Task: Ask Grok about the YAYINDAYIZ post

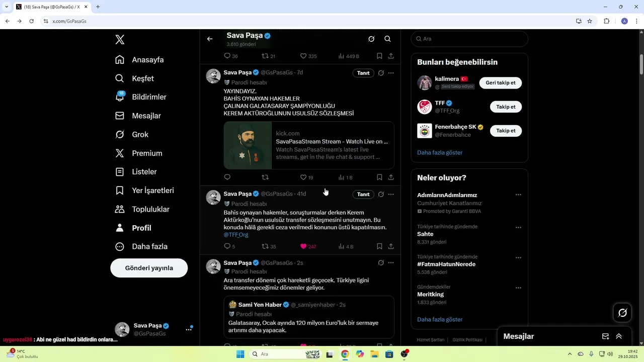Action: pyautogui.click(x=381, y=73)
